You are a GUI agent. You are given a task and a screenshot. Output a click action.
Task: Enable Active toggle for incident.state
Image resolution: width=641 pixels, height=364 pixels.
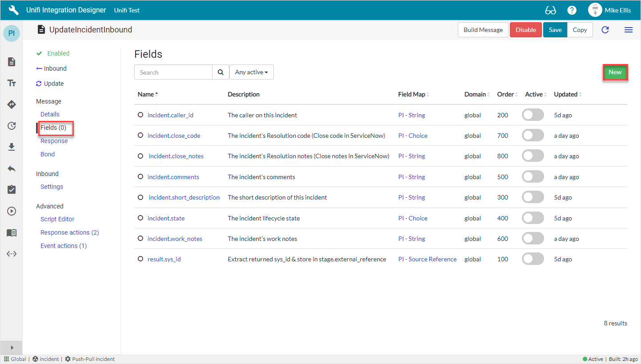533,218
